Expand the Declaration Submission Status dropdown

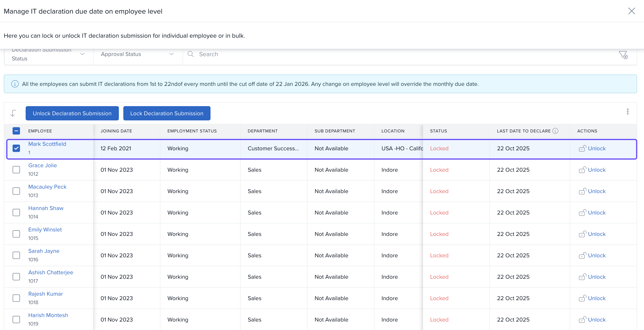click(x=49, y=54)
